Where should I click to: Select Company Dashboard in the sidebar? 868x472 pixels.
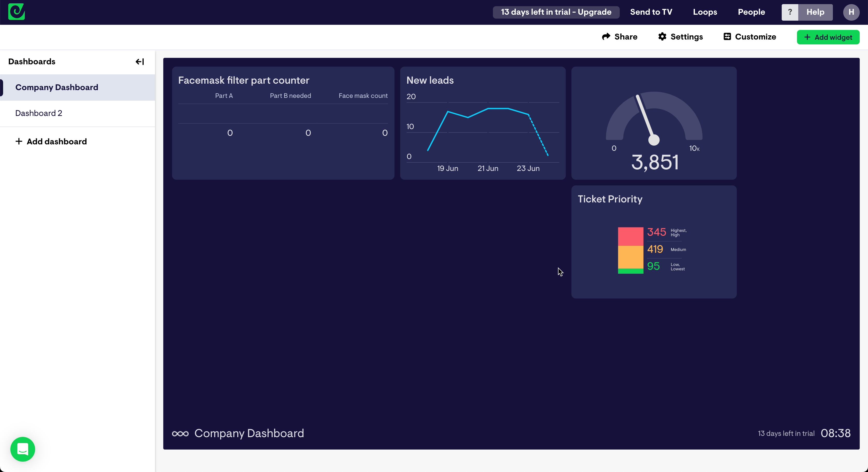[78, 88]
